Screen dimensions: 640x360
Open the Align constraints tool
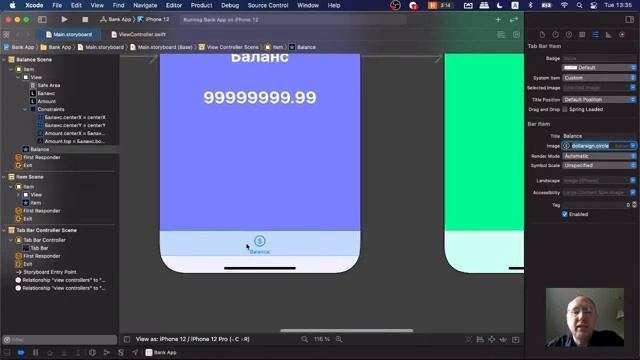[x=480, y=340]
